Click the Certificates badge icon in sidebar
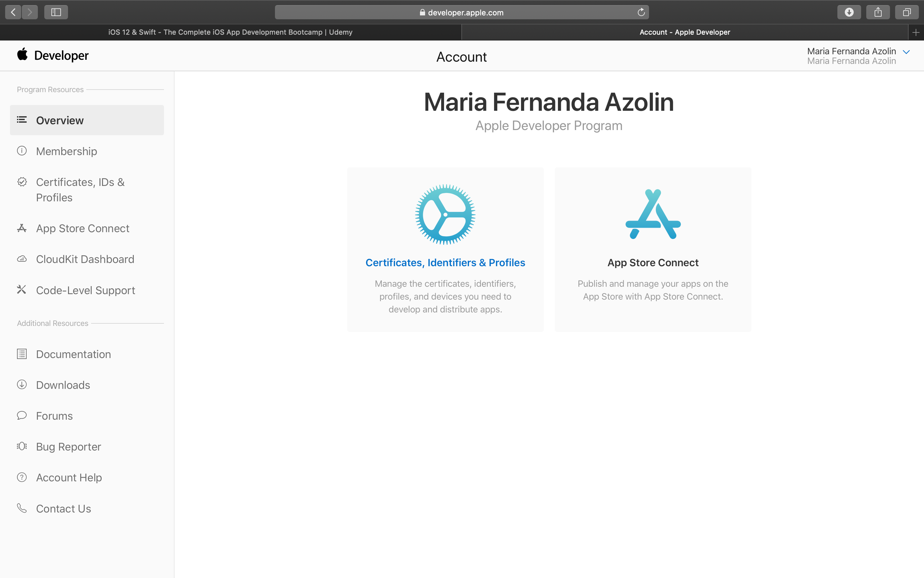Image resolution: width=924 pixels, height=578 pixels. click(x=22, y=181)
